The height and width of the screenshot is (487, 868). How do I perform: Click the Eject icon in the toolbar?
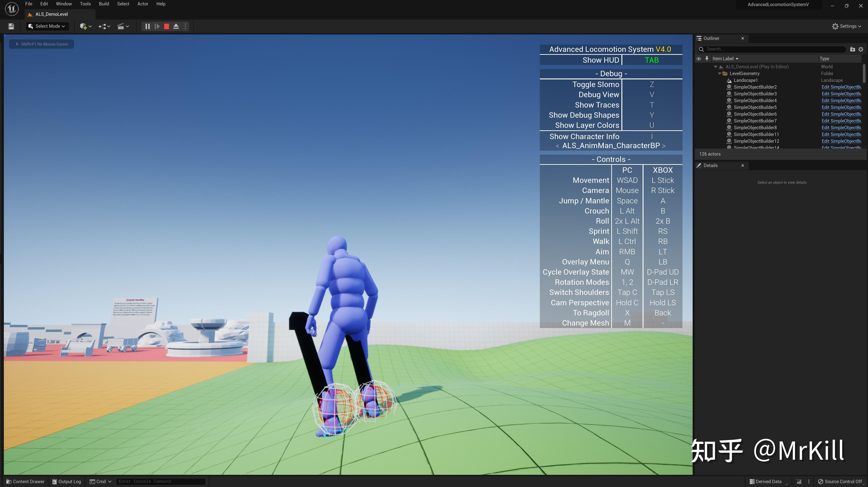(176, 26)
